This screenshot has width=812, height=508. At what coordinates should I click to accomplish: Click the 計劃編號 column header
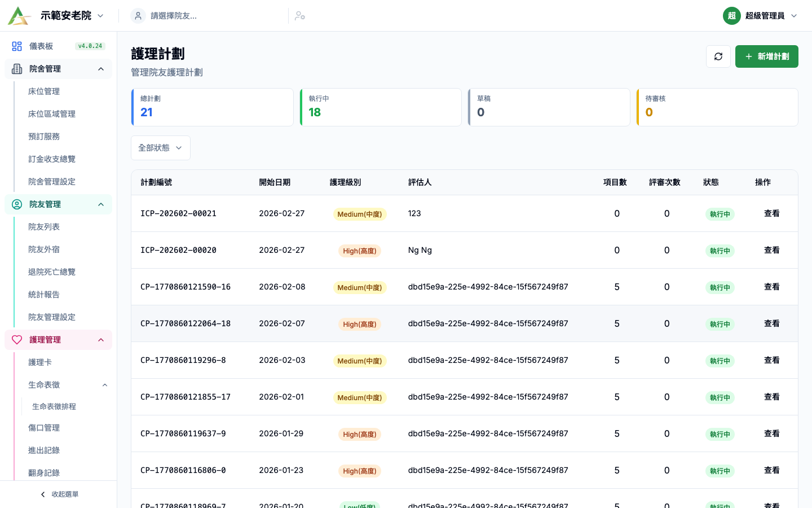click(x=156, y=182)
